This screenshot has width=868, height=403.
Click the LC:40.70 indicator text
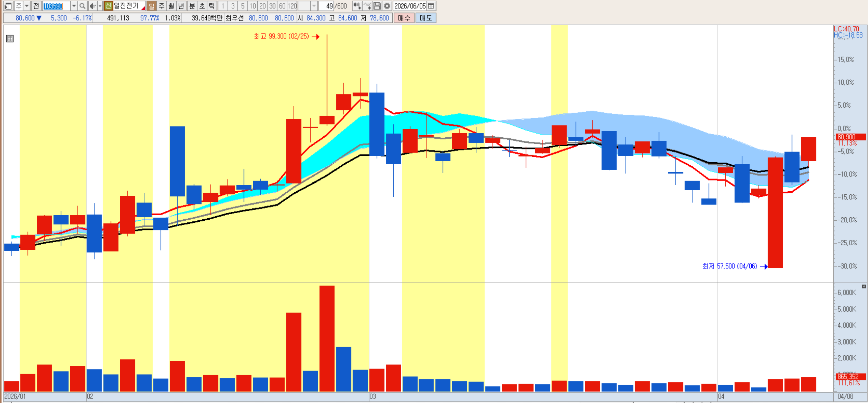(x=847, y=29)
